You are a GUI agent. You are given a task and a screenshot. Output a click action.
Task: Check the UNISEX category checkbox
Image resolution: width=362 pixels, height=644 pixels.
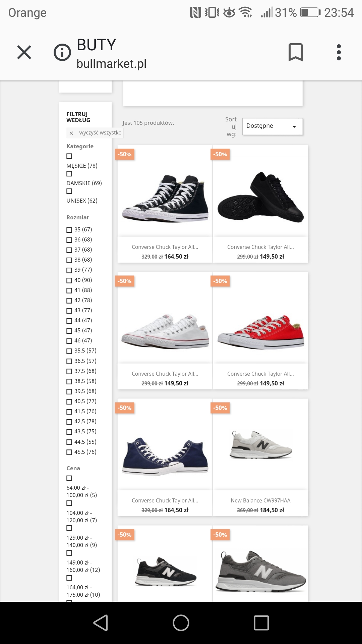point(69,191)
